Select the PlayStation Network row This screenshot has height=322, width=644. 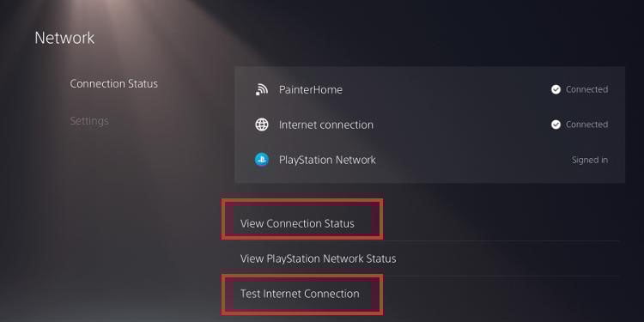pos(429,160)
